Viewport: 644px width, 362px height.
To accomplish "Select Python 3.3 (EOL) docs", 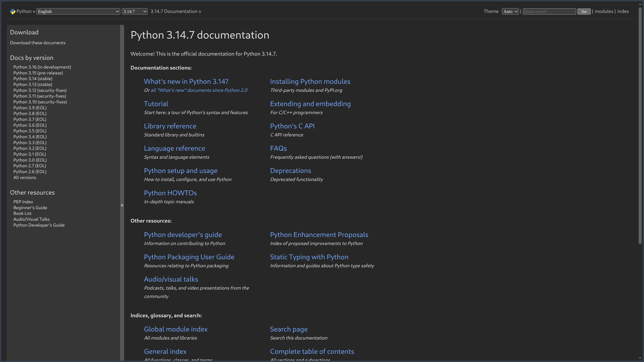I will click(30, 143).
